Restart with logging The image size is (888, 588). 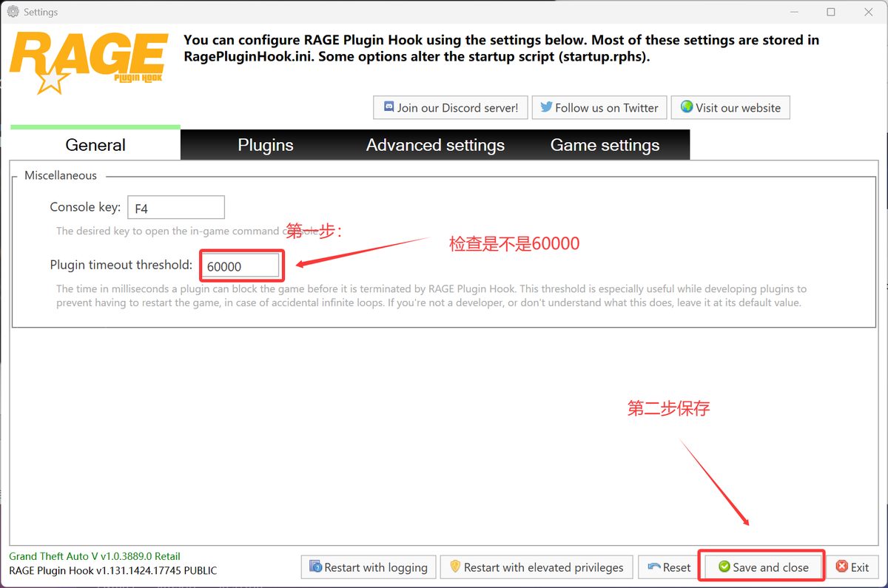coord(369,567)
